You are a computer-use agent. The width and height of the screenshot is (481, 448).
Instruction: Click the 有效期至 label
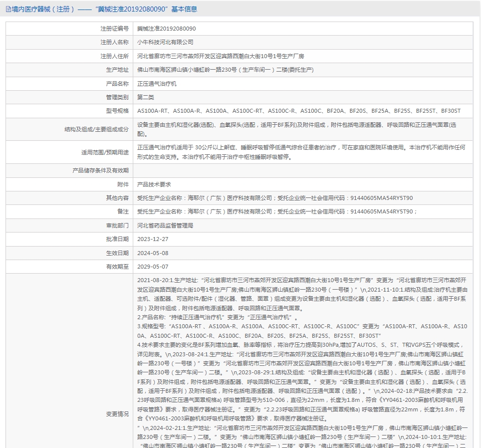117,267
